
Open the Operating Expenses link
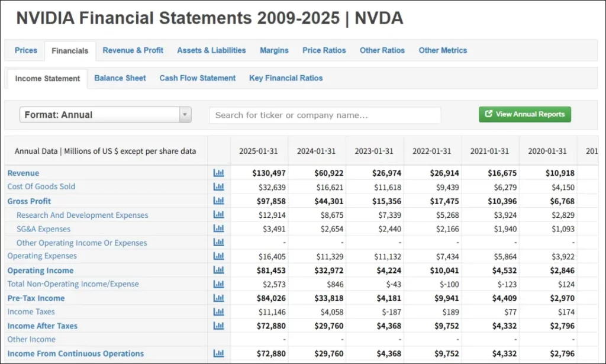42,256
